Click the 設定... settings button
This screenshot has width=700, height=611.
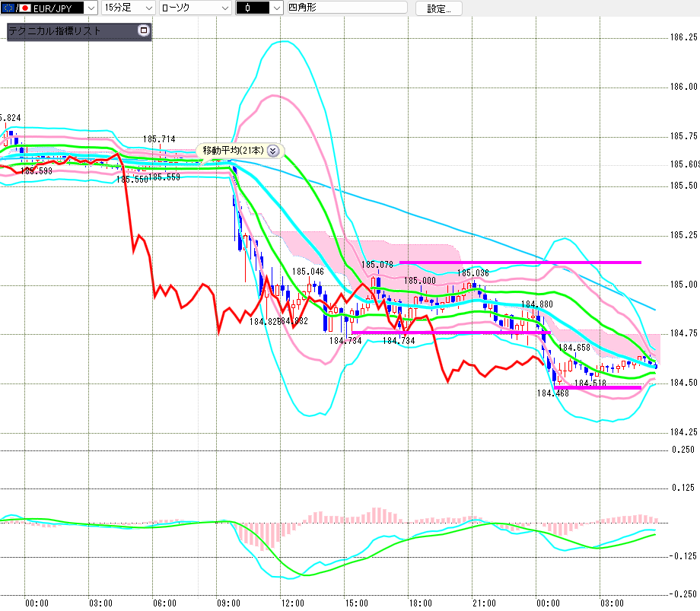pos(438,8)
